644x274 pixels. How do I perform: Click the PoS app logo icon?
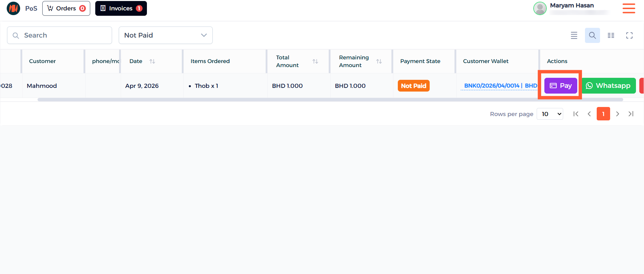13,8
